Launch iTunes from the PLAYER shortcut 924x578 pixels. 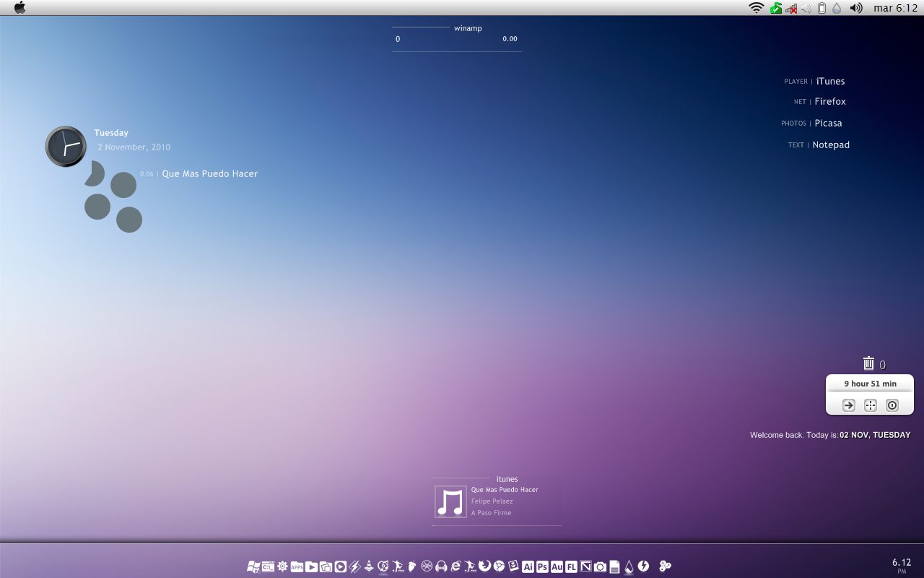(x=830, y=81)
